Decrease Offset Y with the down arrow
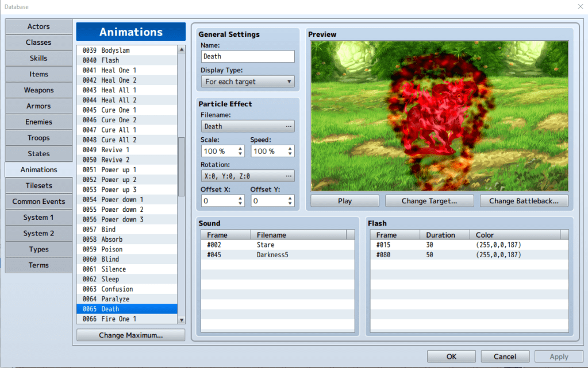Screen dimensions: 588x368 (290, 204)
